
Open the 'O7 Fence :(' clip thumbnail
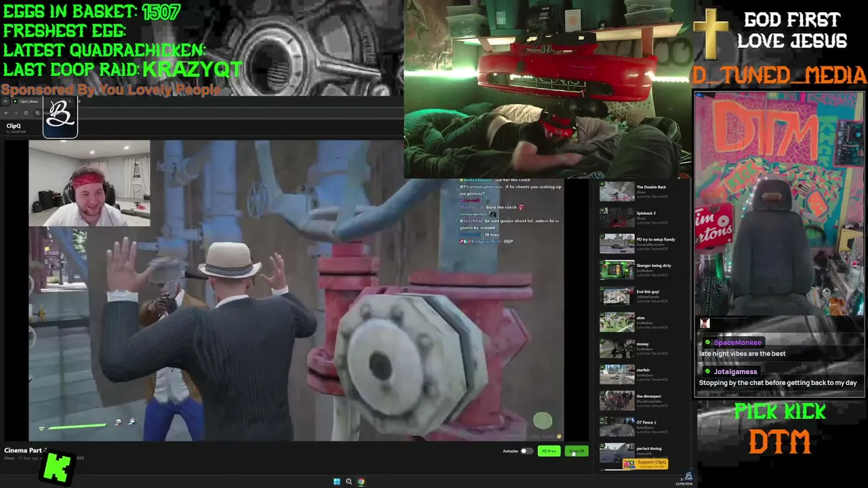pos(616,426)
